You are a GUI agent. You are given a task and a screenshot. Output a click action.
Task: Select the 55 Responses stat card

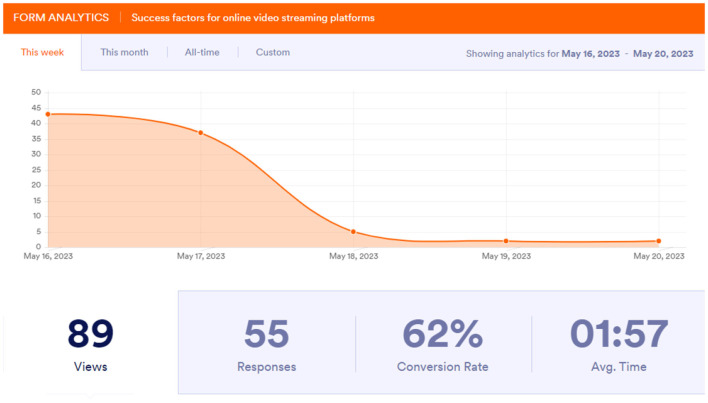(x=266, y=344)
